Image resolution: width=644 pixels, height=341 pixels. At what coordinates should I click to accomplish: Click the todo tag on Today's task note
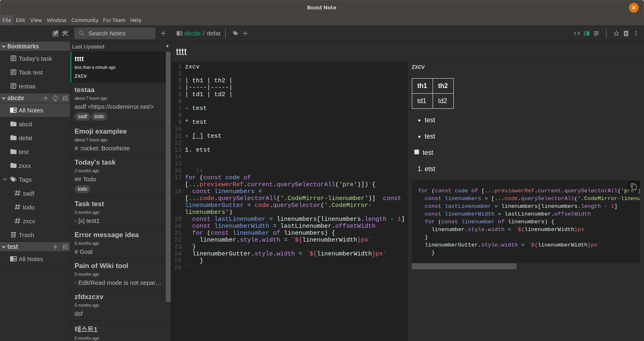click(82, 189)
